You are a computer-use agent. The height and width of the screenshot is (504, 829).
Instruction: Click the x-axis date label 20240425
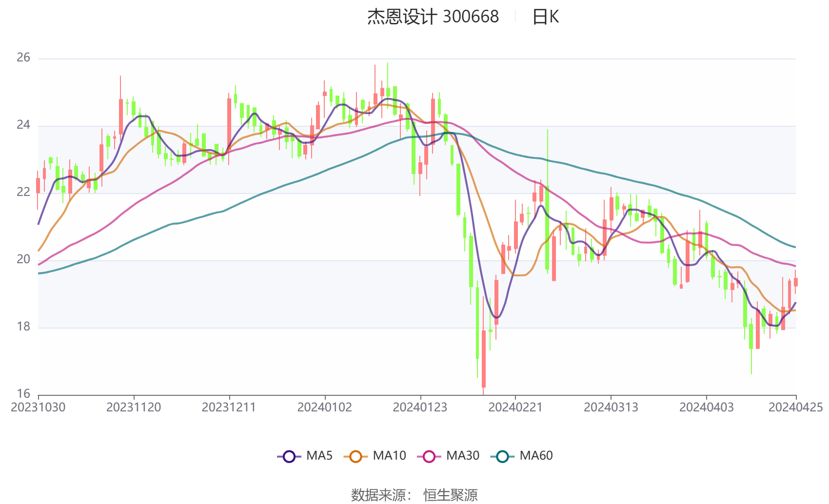pyautogui.click(x=796, y=407)
